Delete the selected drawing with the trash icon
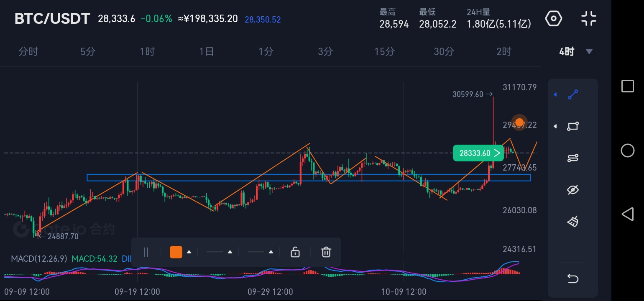The image size is (644, 301). point(326,252)
